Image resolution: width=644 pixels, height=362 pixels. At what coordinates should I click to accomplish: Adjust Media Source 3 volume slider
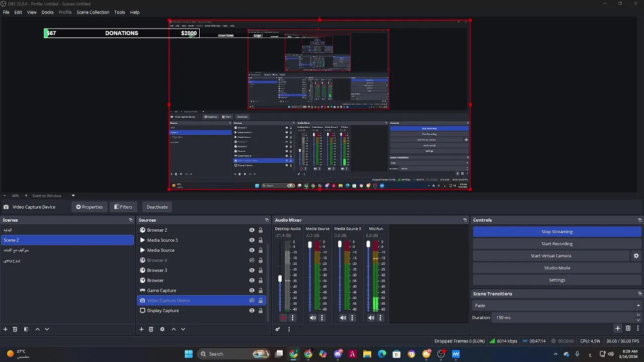[x=340, y=244]
